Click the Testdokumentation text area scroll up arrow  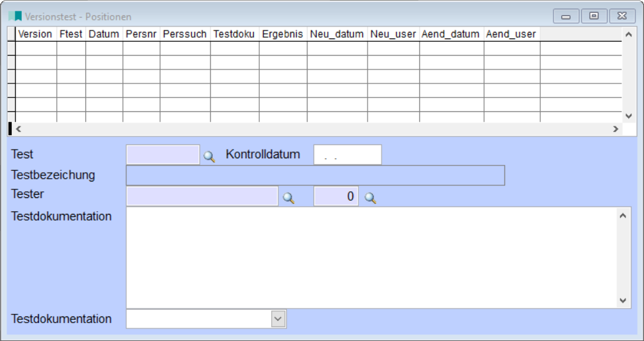click(623, 216)
